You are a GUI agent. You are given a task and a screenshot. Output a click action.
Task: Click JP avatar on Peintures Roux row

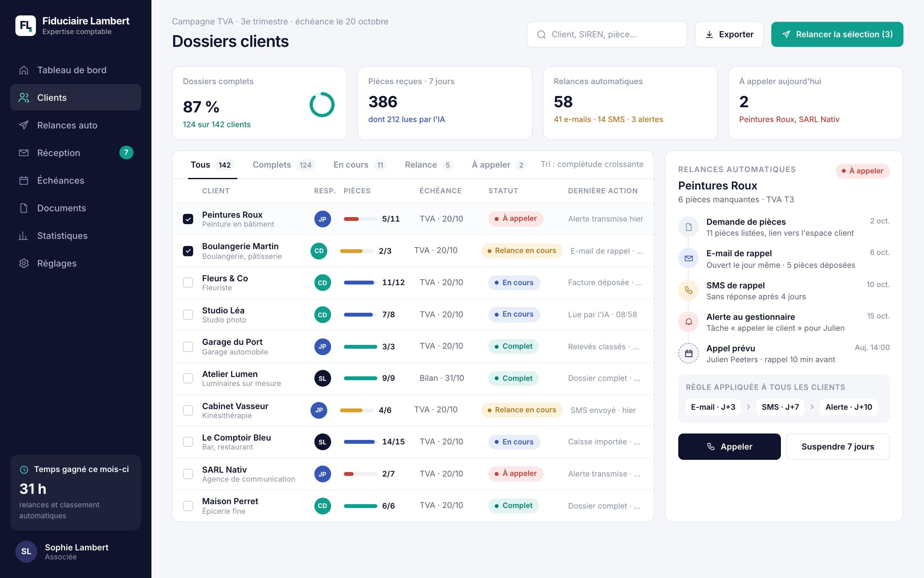(322, 219)
